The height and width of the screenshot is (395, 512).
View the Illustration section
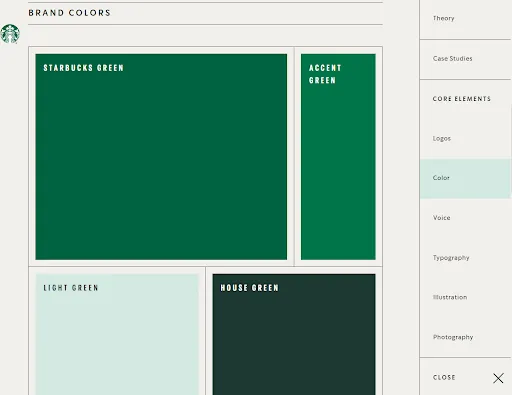(x=450, y=297)
